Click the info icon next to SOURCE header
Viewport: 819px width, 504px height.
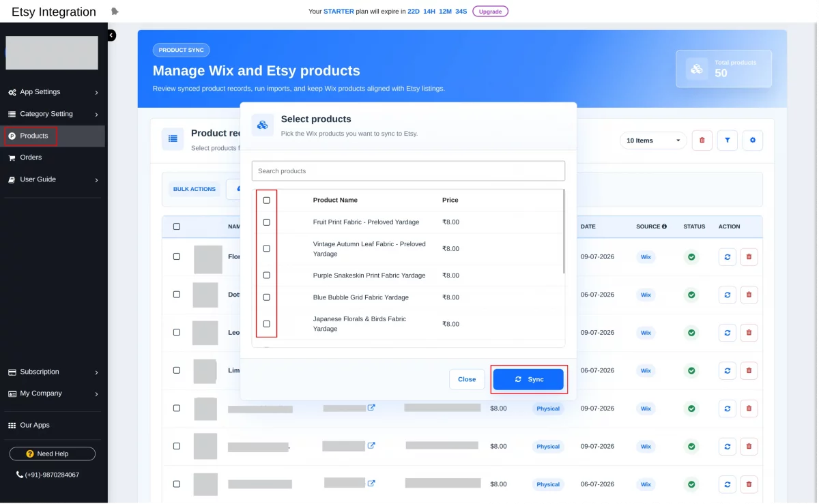[x=664, y=226]
